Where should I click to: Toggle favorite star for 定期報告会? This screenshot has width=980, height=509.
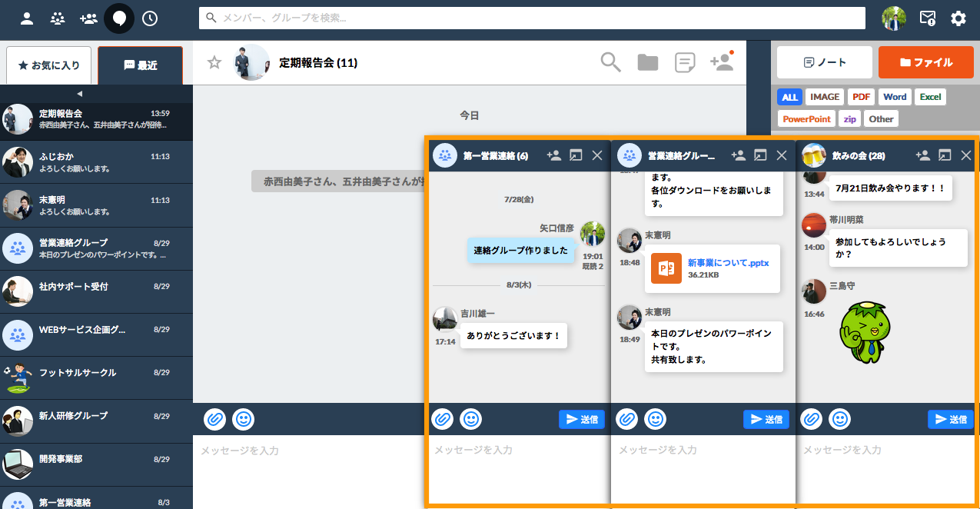pos(214,62)
